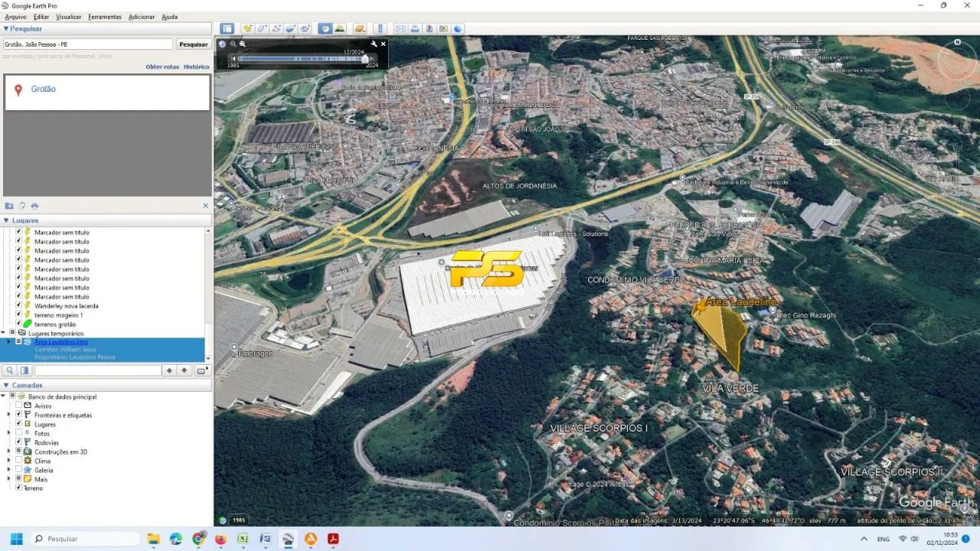Uncheck the Rodovias layer checkbox
Screen dimensions: 980x551
coord(18,442)
